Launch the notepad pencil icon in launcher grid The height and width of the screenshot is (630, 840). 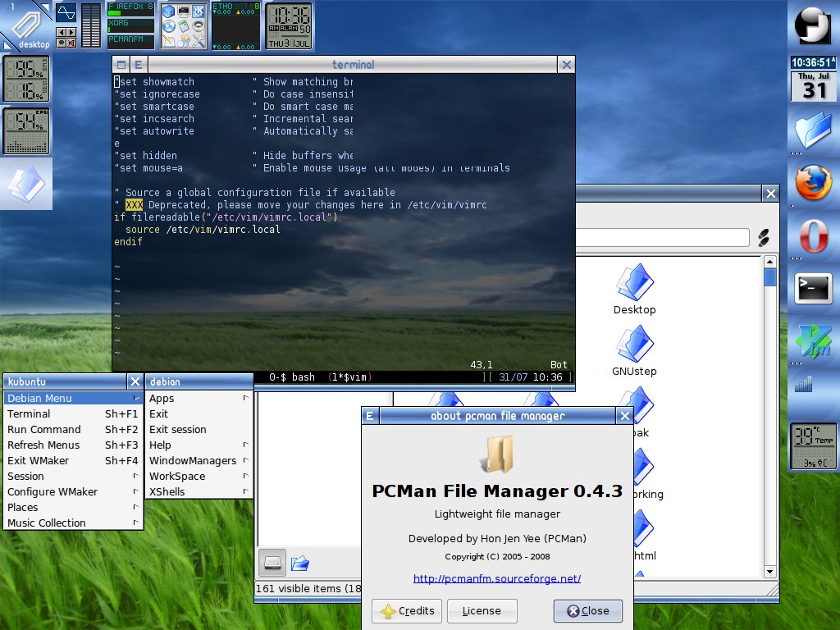(169, 40)
